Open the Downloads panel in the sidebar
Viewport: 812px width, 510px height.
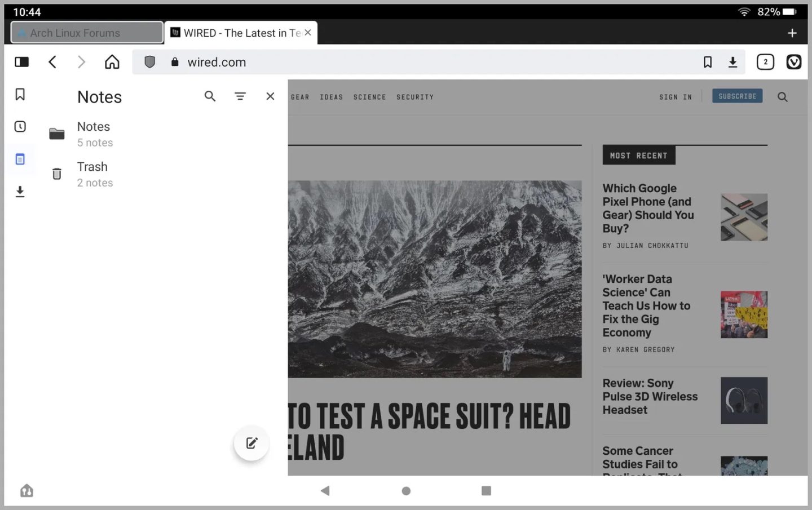tap(20, 192)
